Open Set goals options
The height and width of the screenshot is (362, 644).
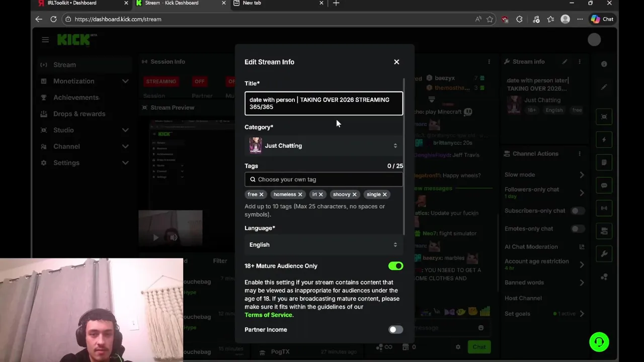click(544, 314)
